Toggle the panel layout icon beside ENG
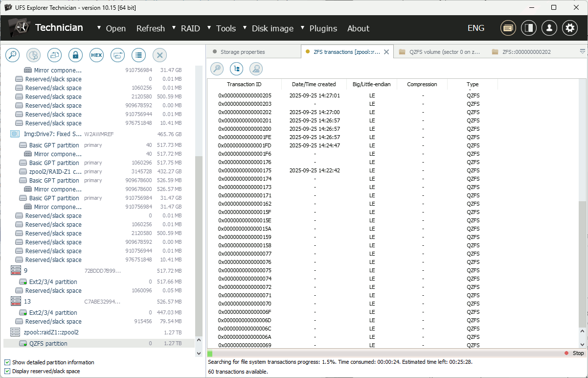 click(528, 28)
